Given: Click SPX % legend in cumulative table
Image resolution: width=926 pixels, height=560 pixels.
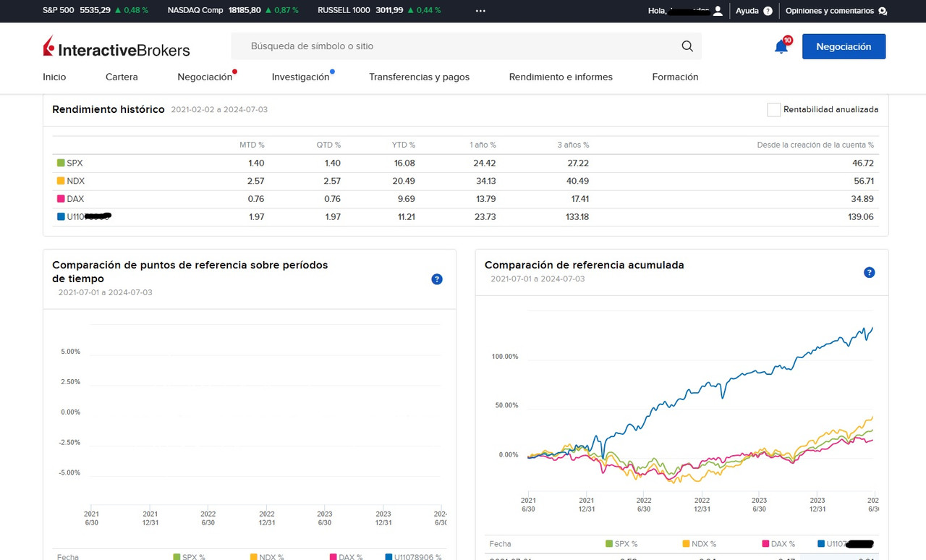Looking at the screenshot, I should (x=621, y=544).
